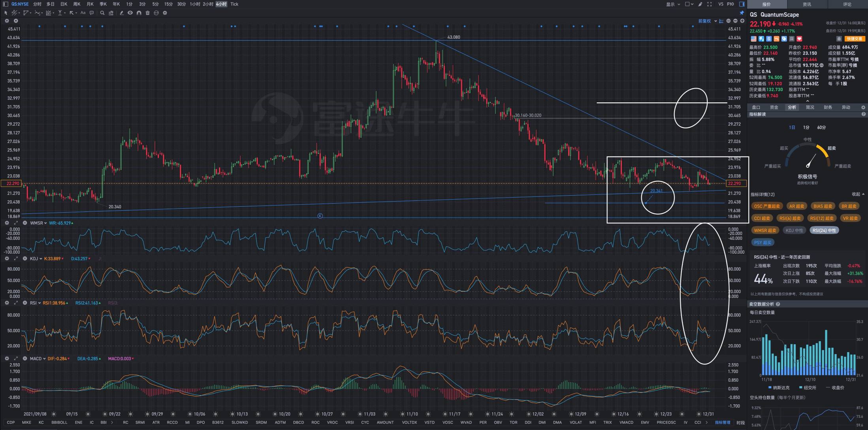Image resolution: width=868 pixels, height=430 pixels.
Task: Click the brush drawing icon near VS
Action: [700, 4]
